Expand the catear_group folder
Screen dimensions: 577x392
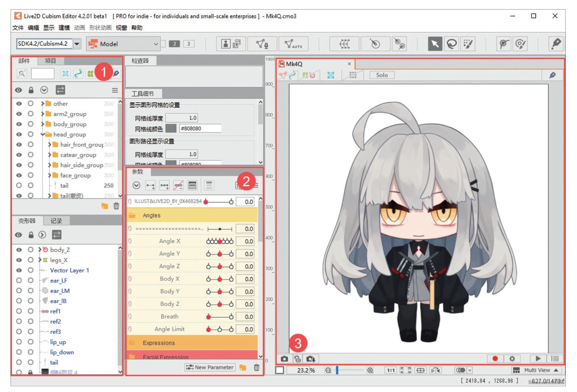click(49, 155)
